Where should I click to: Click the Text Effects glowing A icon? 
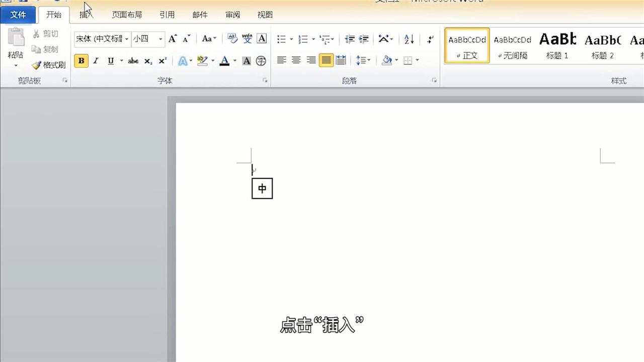pos(183,61)
